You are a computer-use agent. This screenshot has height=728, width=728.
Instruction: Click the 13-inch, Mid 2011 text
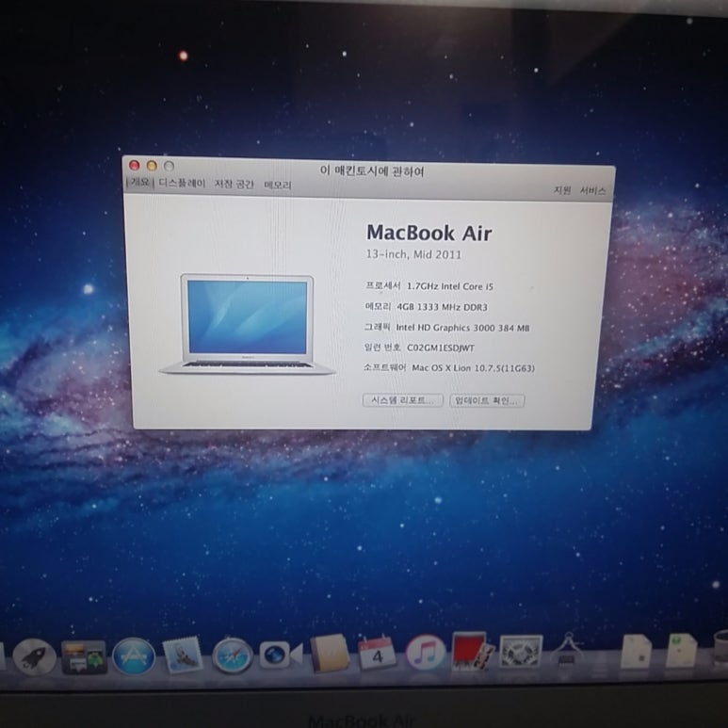413,254
